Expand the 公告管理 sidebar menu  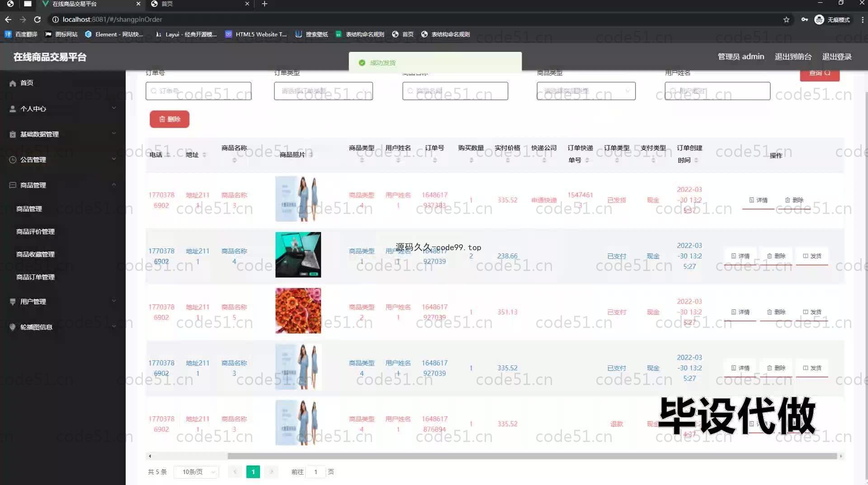62,160
